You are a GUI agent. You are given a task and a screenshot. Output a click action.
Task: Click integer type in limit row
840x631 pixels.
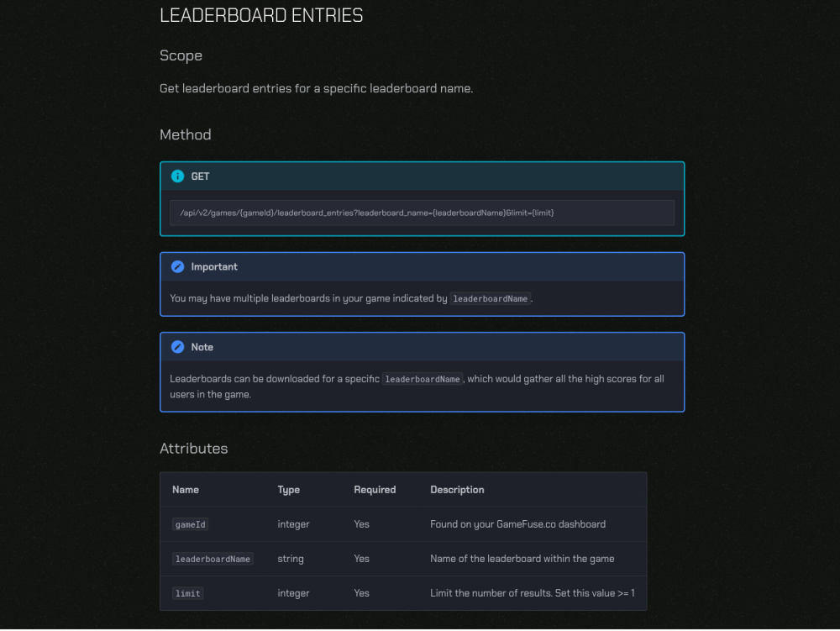click(293, 593)
